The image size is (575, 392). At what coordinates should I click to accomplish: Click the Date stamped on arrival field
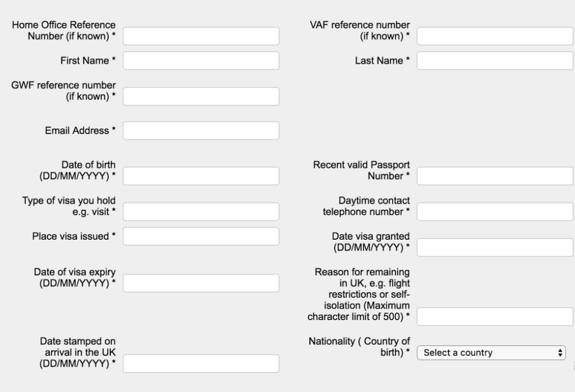click(x=201, y=364)
